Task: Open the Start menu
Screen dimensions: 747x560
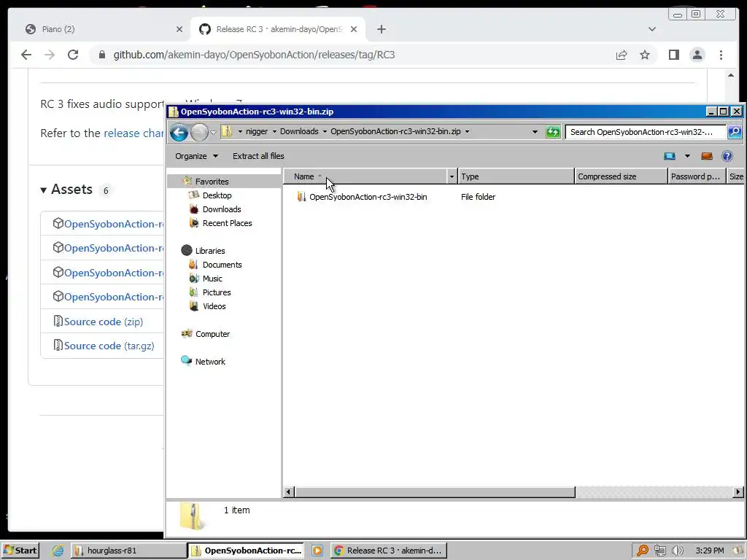Action: point(20,551)
